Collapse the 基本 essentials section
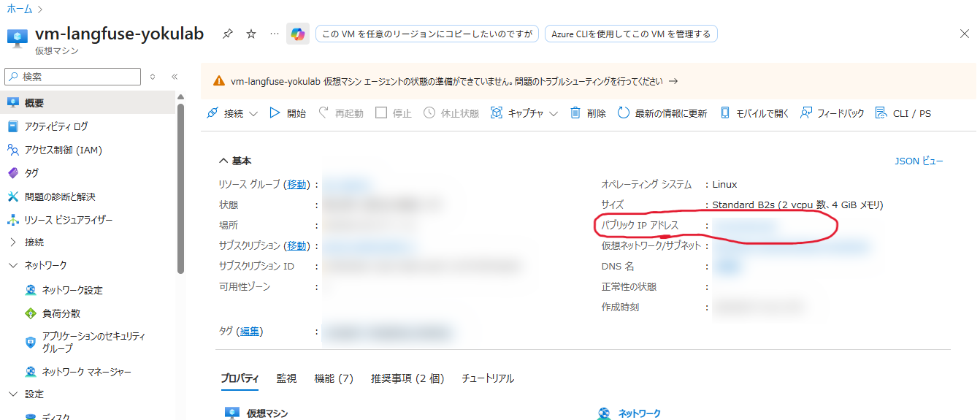Screen dimensions: 980x420 [234, 161]
